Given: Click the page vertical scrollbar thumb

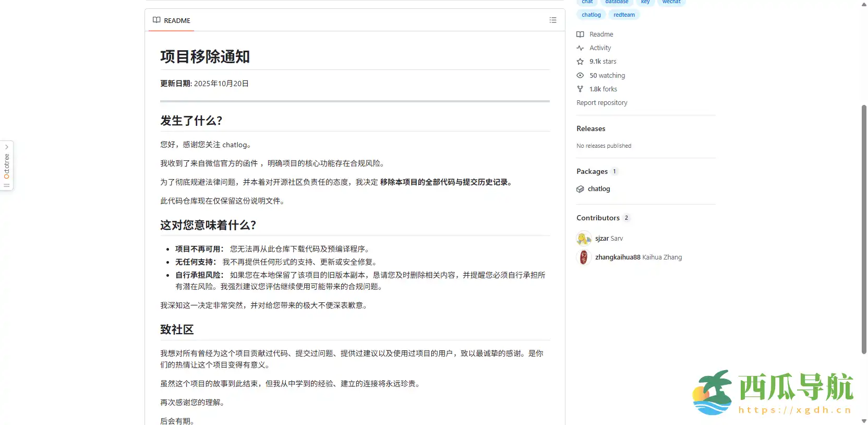Looking at the screenshot, I should tap(864, 230).
